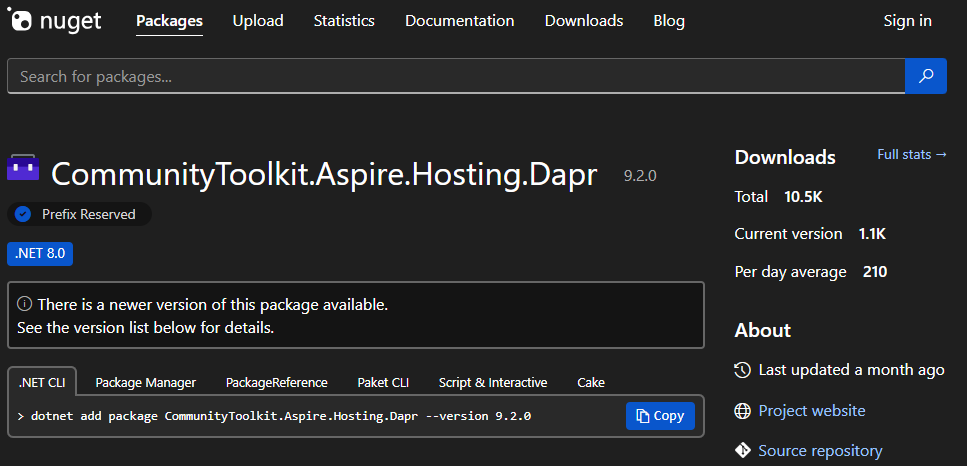Click the About heading
967x466 pixels.
tap(763, 330)
